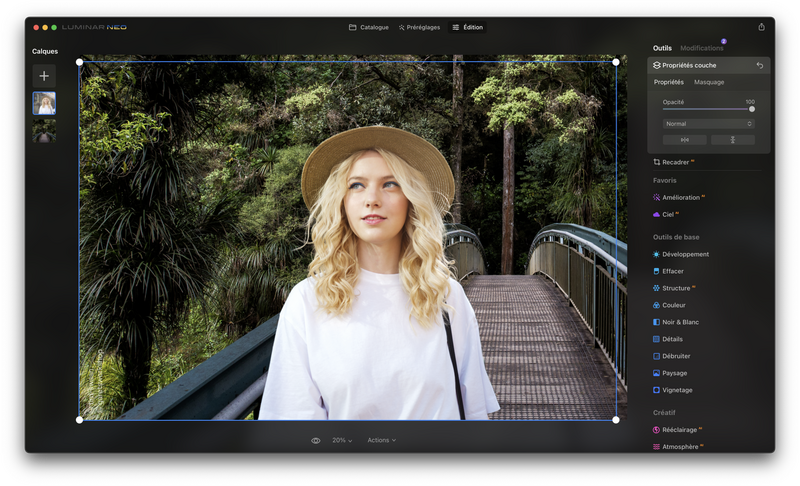The height and width of the screenshot is (486, 800).
Task: Open the 20% zoom dropdown
Action: (x=342, y=440)
